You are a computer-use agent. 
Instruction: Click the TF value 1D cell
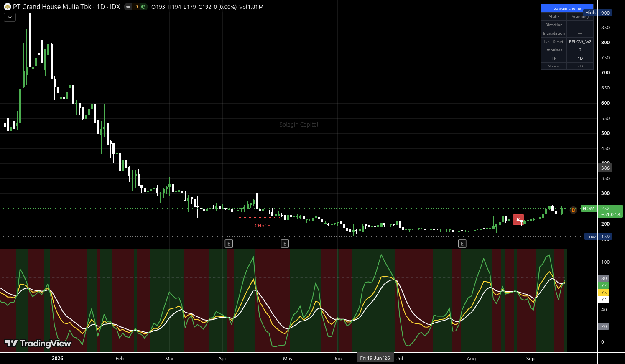[580, 59]
